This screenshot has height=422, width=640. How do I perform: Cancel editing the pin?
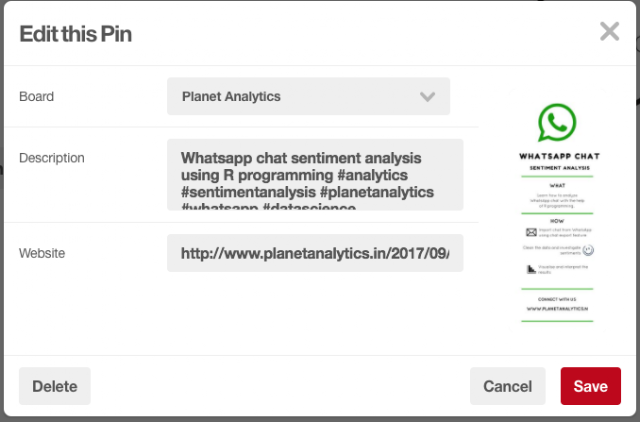[x=507, y=386]
